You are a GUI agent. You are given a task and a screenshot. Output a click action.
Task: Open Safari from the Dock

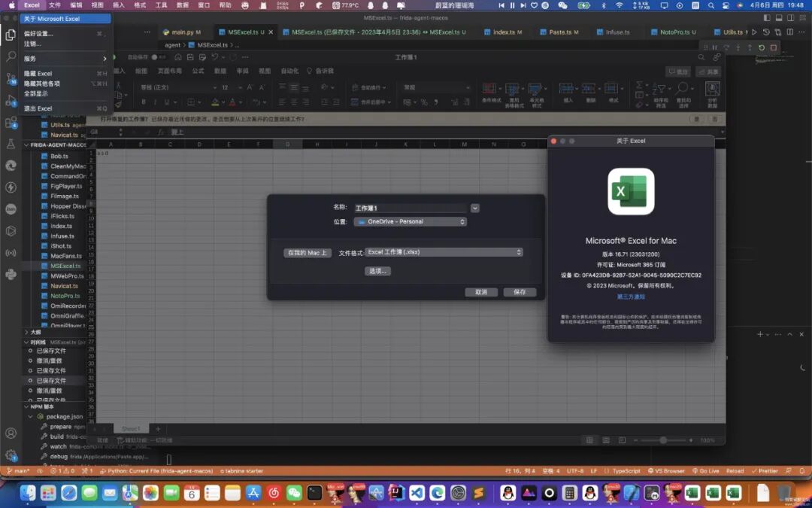[69, 492]
